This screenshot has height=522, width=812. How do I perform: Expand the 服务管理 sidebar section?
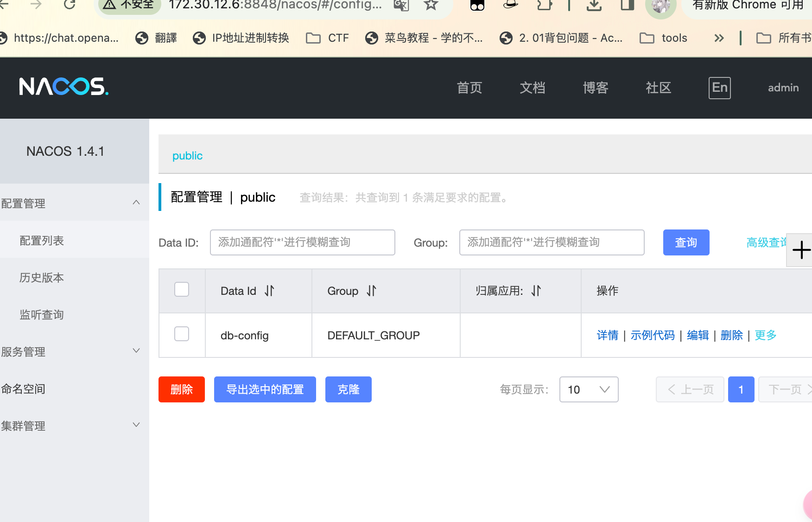(74, 351)
